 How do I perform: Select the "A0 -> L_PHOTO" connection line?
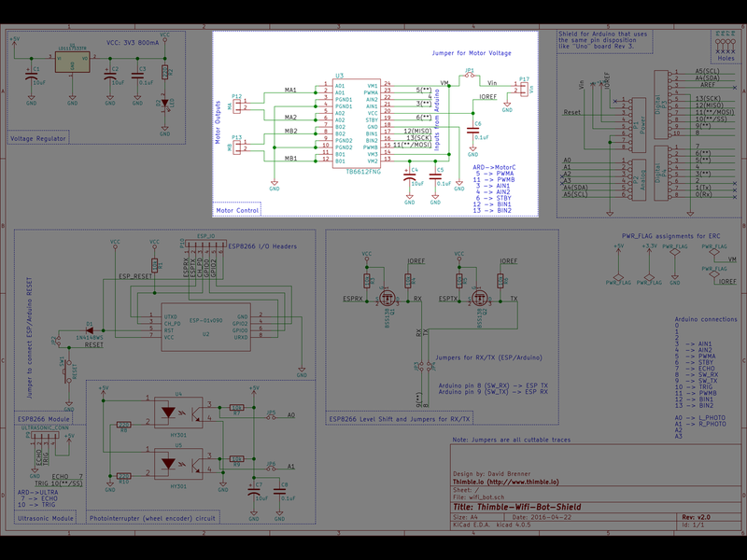[700, 417]
